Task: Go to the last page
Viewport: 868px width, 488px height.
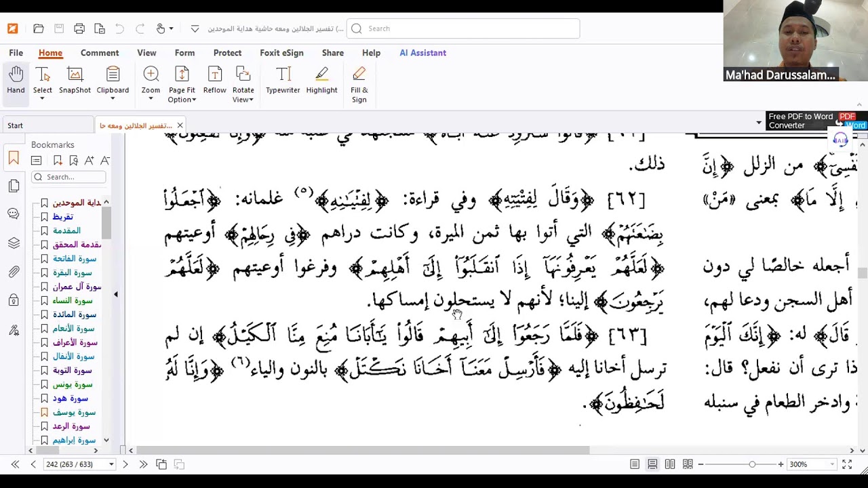Action: click(x=143, y=464)
